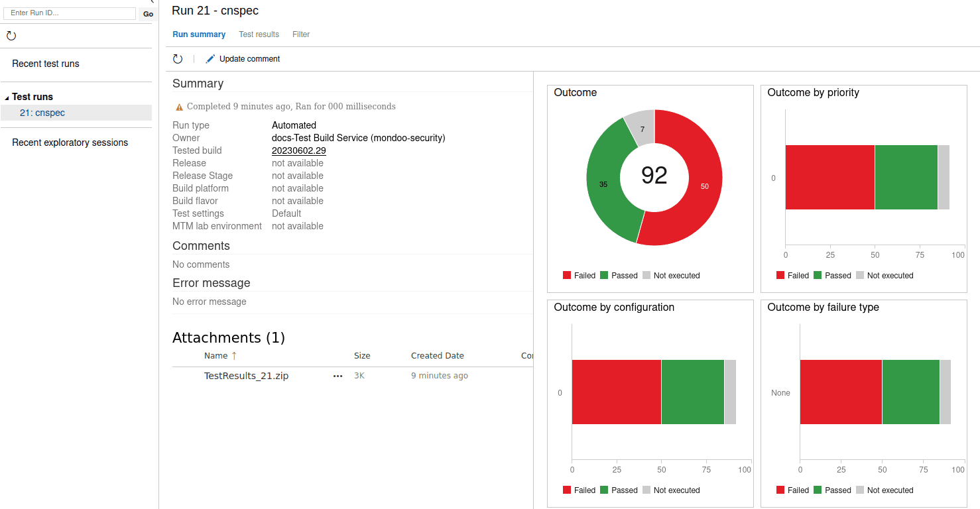Click the sort arrow beside Name column

click(234, 356)
